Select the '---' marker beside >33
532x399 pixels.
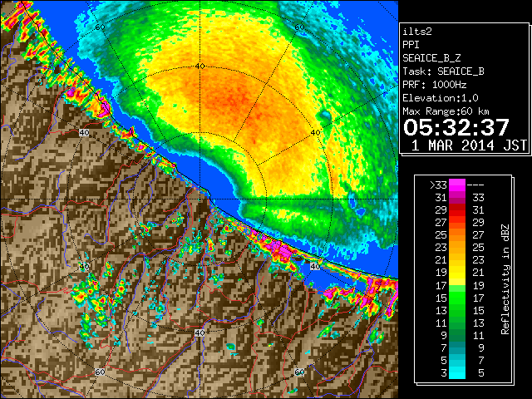coord(475,185)
